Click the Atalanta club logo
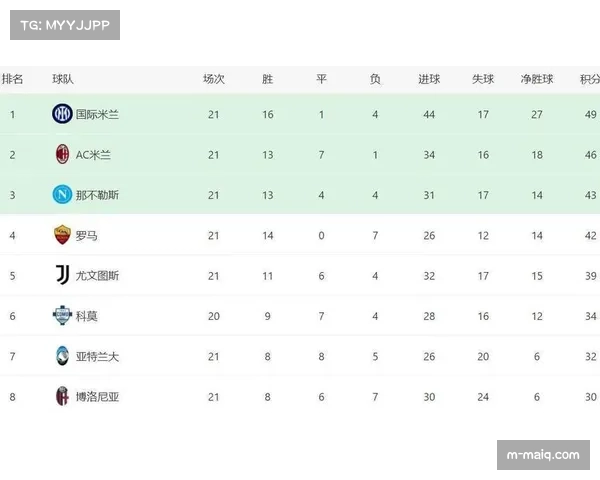This screenshot has height=480, width=600. [x=62, y=356]
